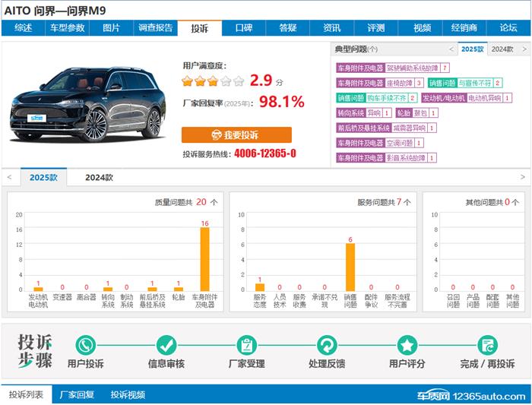Click the 处理反馈 refresh step icon
Viewport: 532px width, 405px height.
(327, 345)
